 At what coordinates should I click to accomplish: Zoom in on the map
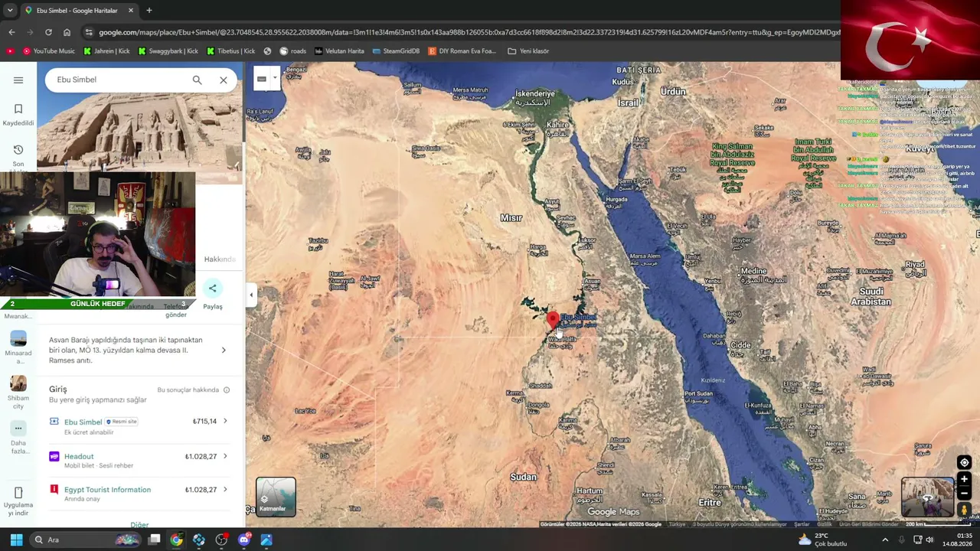tap(964, 479)
